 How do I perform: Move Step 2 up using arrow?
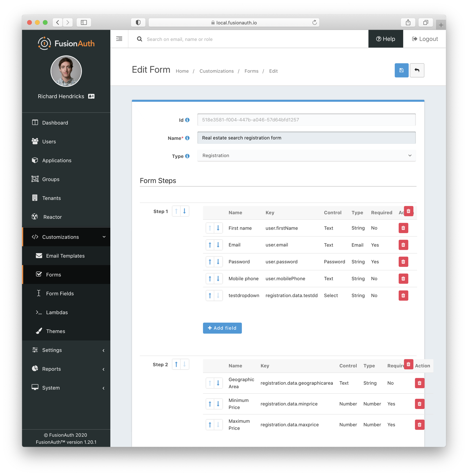tap(176, 365)
